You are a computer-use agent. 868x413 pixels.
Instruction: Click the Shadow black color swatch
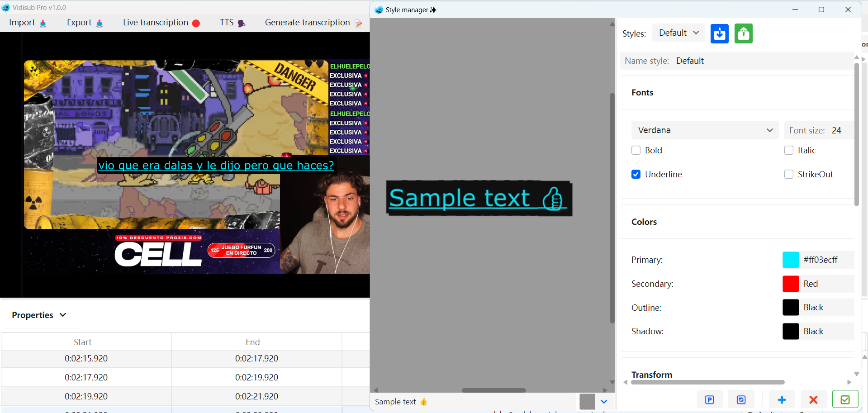791,332
